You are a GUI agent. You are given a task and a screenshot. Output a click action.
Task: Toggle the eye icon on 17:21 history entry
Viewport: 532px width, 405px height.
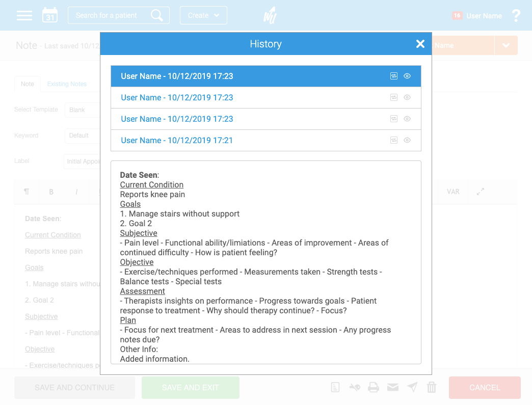(407, 140)
